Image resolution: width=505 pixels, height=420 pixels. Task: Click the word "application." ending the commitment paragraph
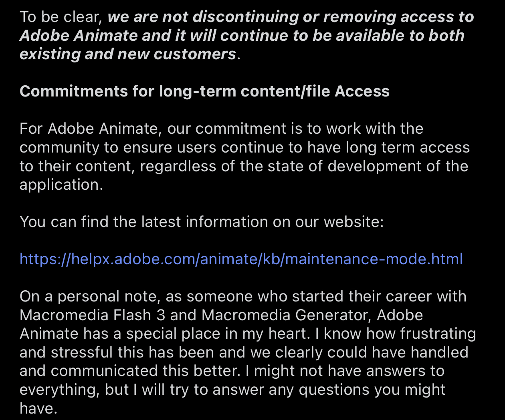(x=61, y=185)
